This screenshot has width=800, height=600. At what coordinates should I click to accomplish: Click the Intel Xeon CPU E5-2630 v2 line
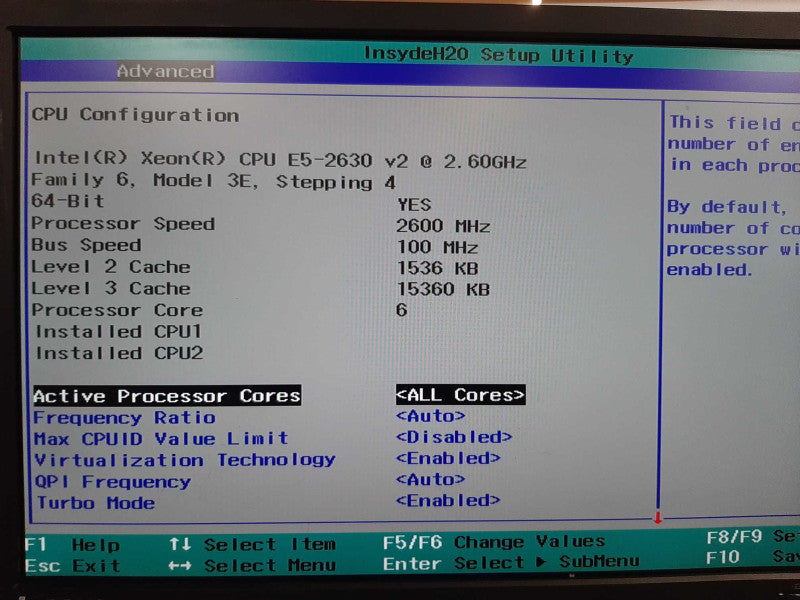pyautogui.click(x=280, y=160)
